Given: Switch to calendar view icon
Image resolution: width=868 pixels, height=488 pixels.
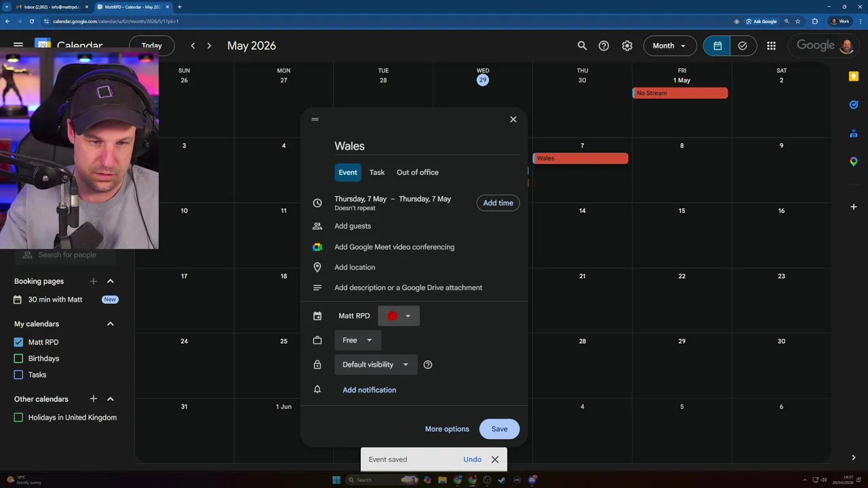Looking at the screenshot, I should pyautogui.click(x=717, y=45).
